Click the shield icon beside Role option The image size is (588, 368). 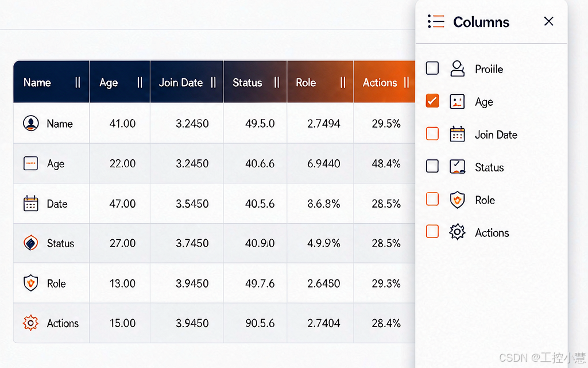(x=457, y=200)
